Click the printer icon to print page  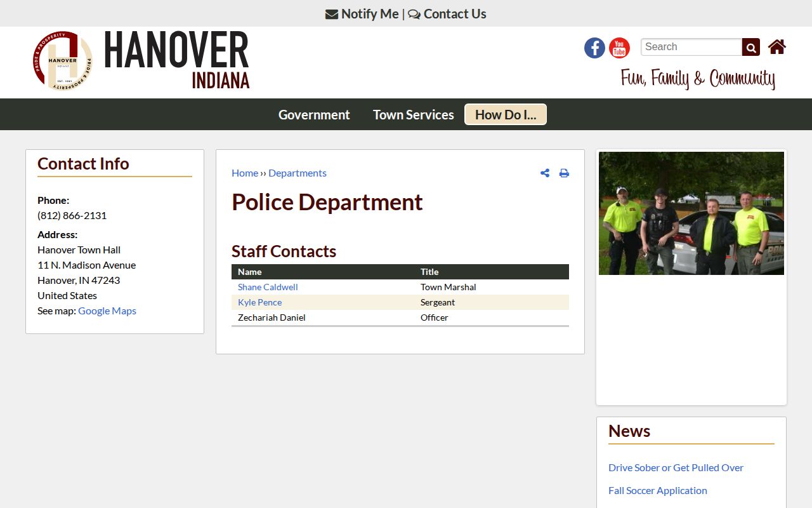click(564, 173)
